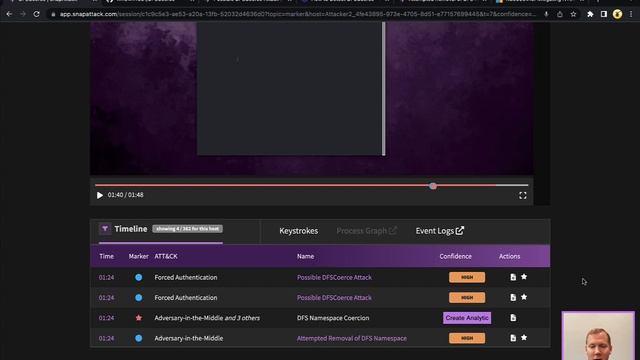Image resolution: width=640 pixels, height=360 pixels.
Task: Click the Create Analytic button
Action: point(467,318)
